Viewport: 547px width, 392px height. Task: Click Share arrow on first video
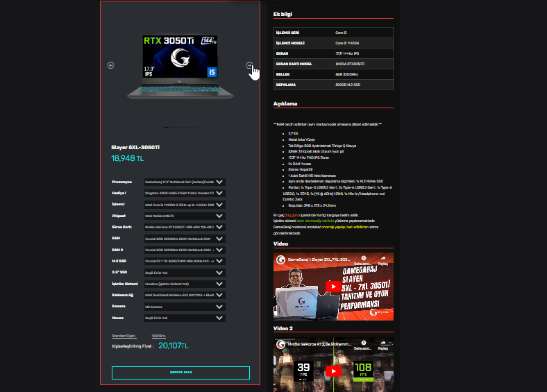click(x=382, y=259)
